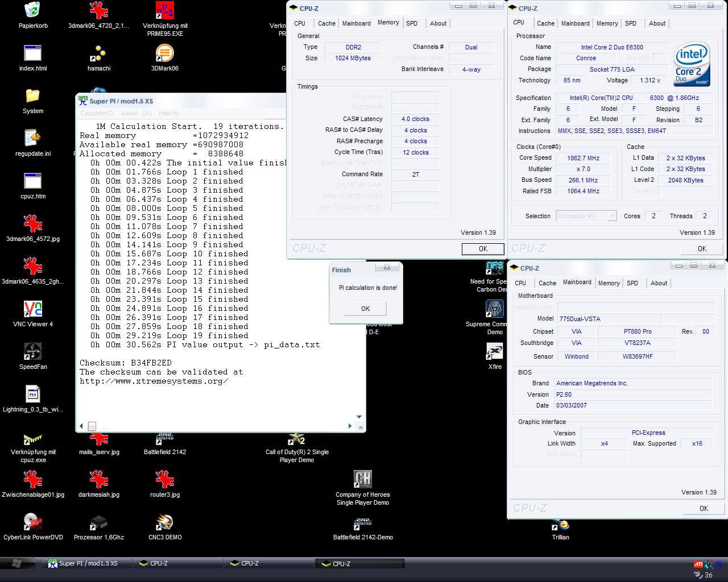Viewport: 728px width, 582px height.
Task: Open Mainboard tab in processor CPU-Z window
Action: [x=576, y=23]
